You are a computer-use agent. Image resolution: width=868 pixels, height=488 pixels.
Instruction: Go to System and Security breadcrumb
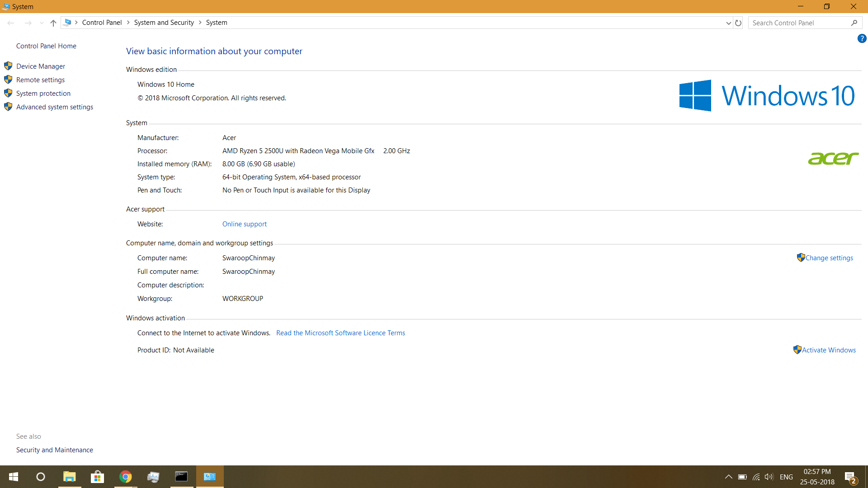coord(164,23)
